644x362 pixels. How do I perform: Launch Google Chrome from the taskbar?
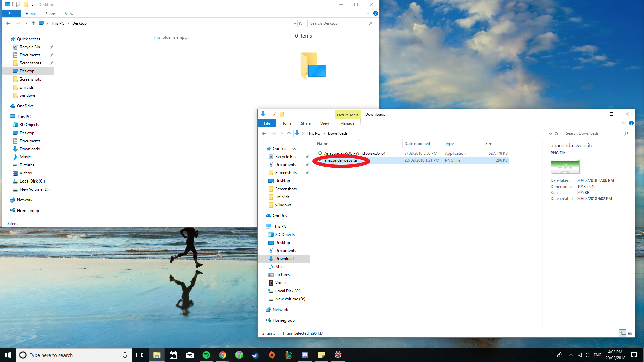223,355
